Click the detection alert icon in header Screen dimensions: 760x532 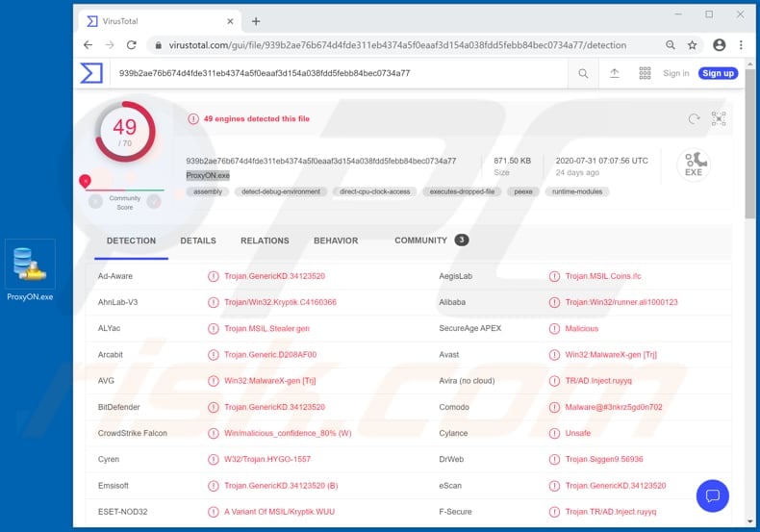pyautogui.click(x=193, y=118)
